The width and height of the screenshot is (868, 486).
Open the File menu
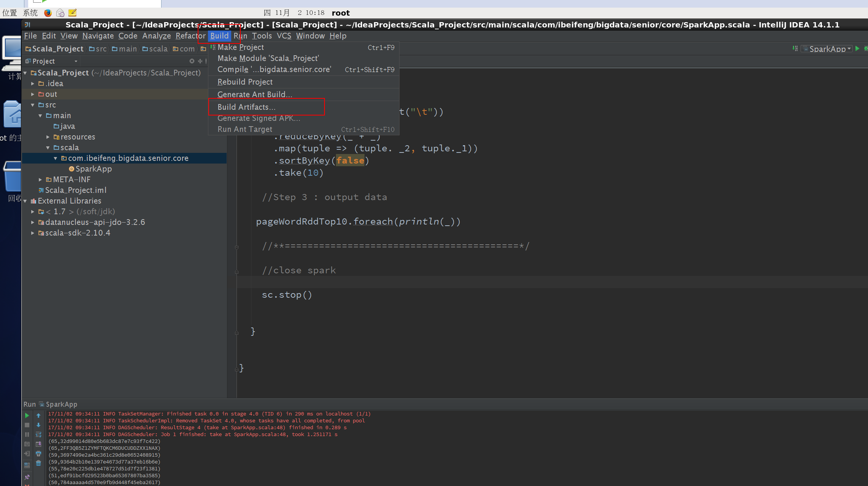pyautogui.click(x=30, y=36)
